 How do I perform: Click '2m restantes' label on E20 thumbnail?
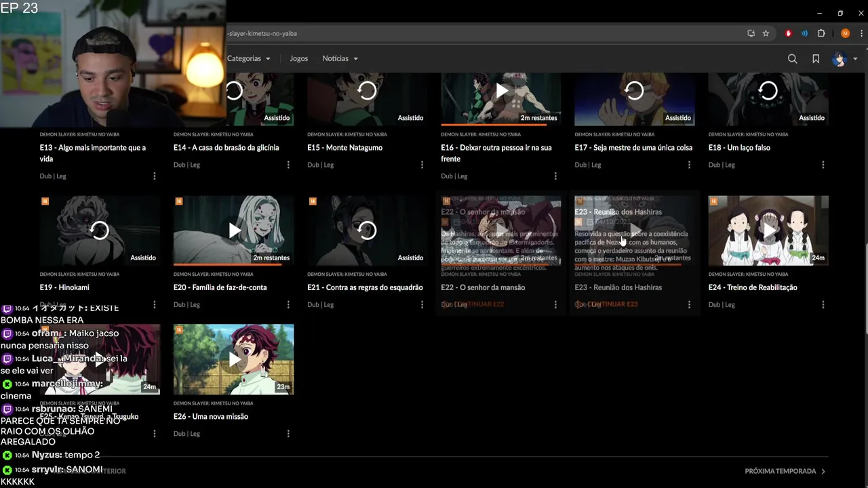pos(271,258)
